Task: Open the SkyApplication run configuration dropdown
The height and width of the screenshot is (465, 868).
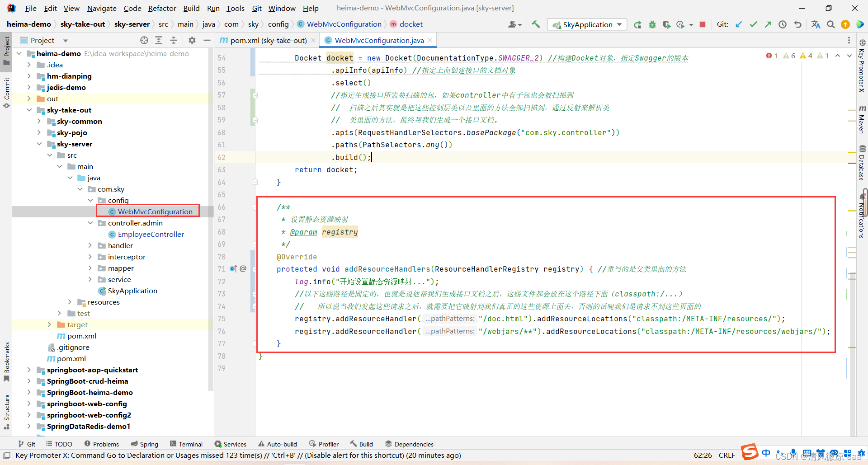Action: 587,24
